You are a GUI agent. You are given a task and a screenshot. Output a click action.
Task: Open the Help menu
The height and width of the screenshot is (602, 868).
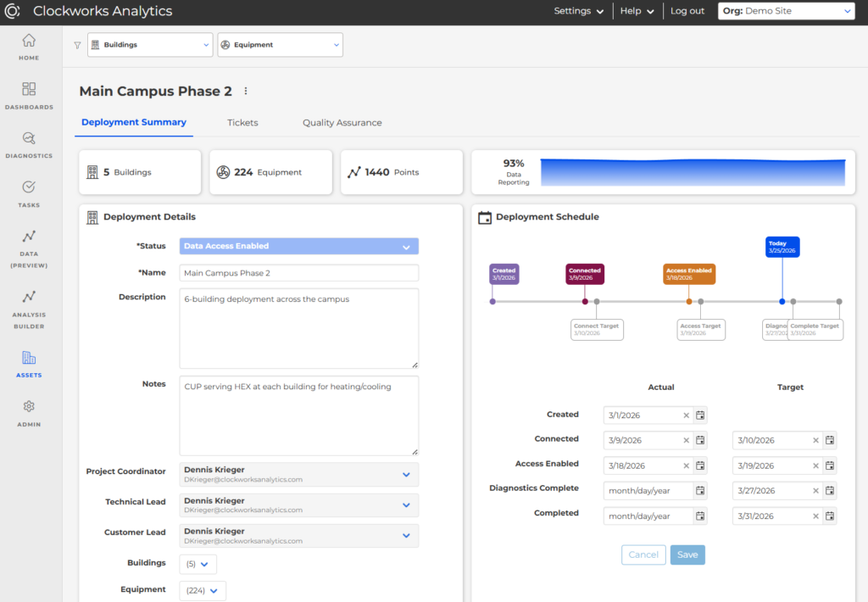tap(637, 11)
